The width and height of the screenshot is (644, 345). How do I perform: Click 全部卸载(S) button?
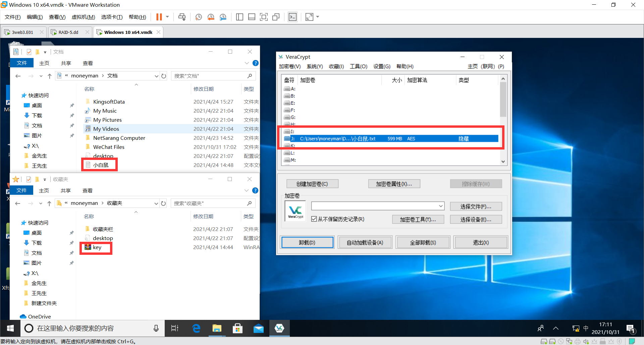point(423,242)
